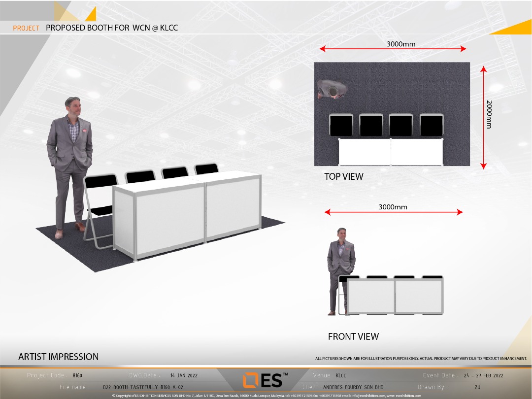Click the file name 022-BOOTH-TASTEFULLY-8160-A-02
The width and height of the screenshot is (532, 399).
pyautogui.click(x=143, y=387)
